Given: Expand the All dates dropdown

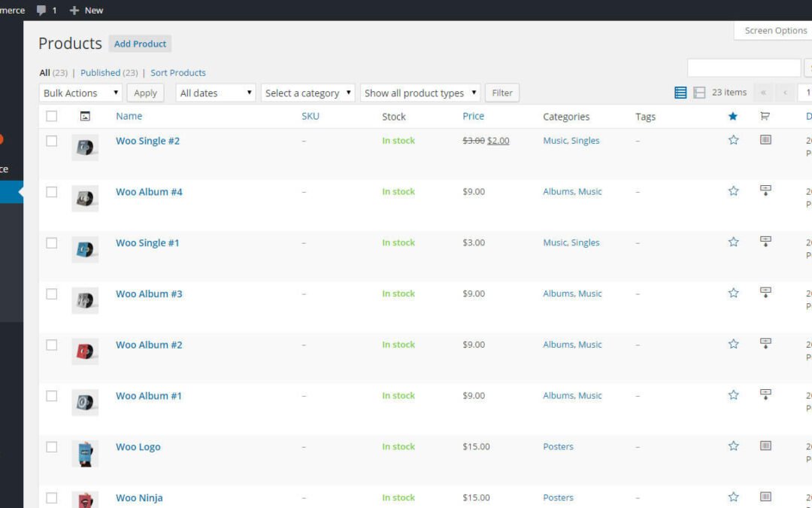Looking at the screenshot, I should point(216,93).
